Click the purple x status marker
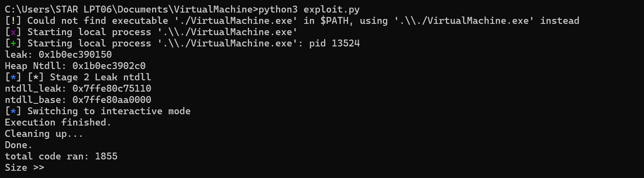644x178 pixels. tap(13, 32)
